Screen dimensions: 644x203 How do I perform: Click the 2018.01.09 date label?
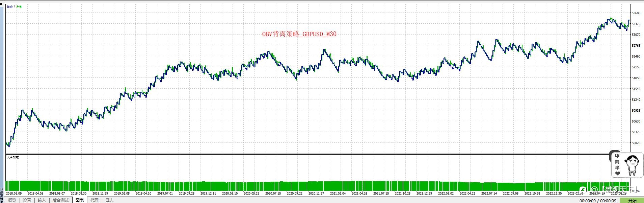click(x=14, y=194)
